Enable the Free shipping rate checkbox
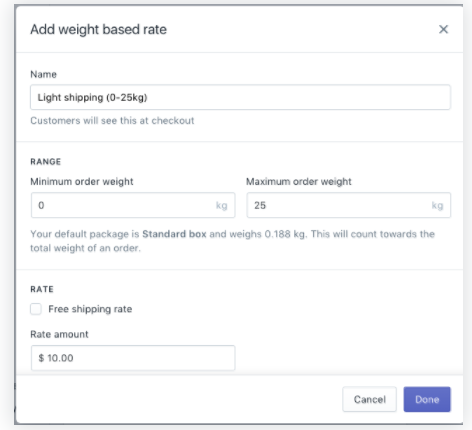The height and width of the screenshot is (430, 472). (36, 309)
